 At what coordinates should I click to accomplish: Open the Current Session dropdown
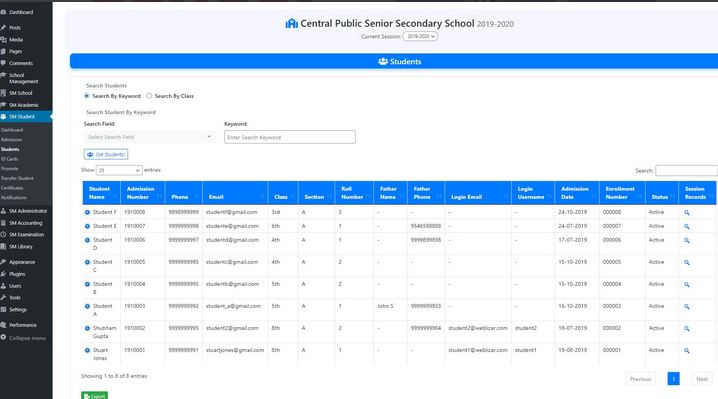pyautogui.click(x=420, y=36)
